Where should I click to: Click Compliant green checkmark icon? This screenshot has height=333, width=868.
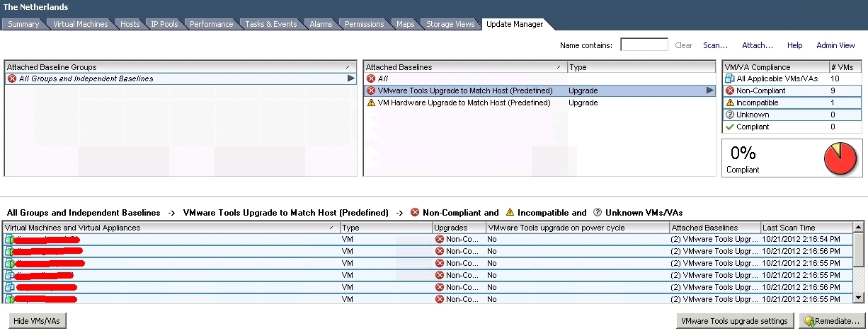[x=730, y=127]
